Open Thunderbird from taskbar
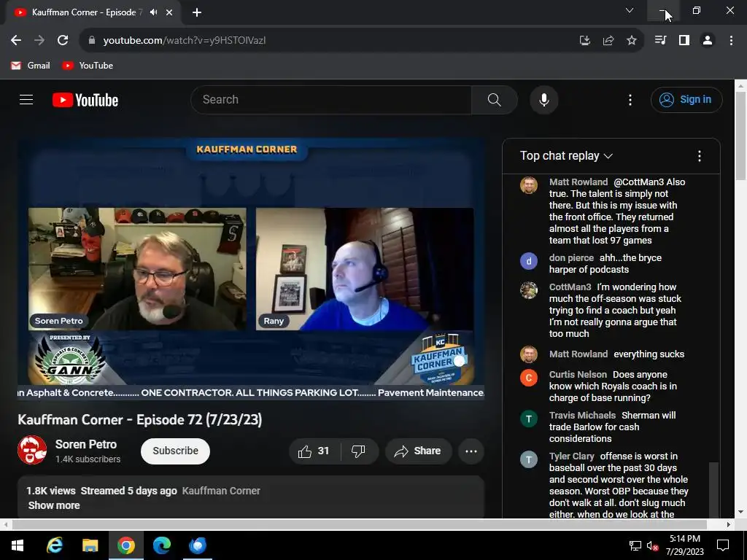 click(x=197, y=545)
